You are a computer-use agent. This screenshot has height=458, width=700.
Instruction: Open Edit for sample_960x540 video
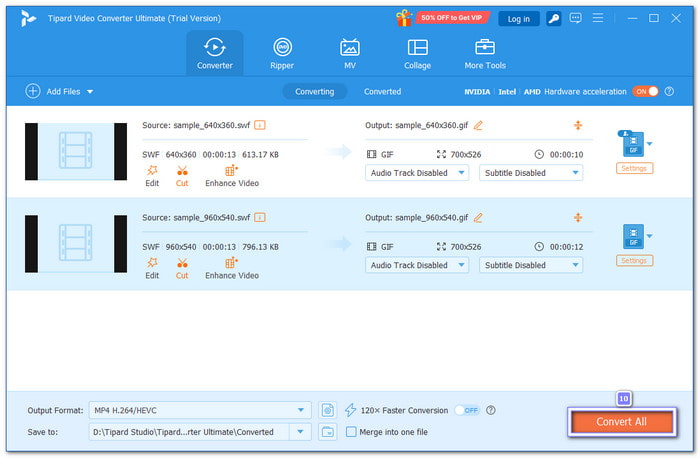(152, 264)
